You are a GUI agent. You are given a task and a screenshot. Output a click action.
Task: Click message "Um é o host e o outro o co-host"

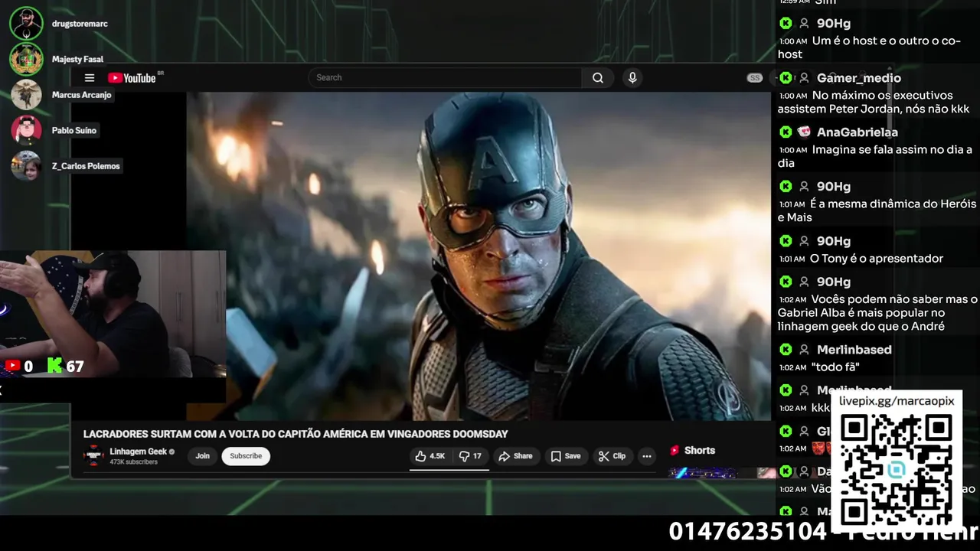869,47
